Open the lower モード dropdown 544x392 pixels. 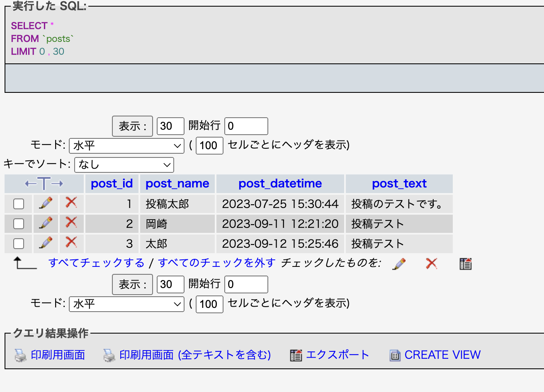click(x=126, y=304)
